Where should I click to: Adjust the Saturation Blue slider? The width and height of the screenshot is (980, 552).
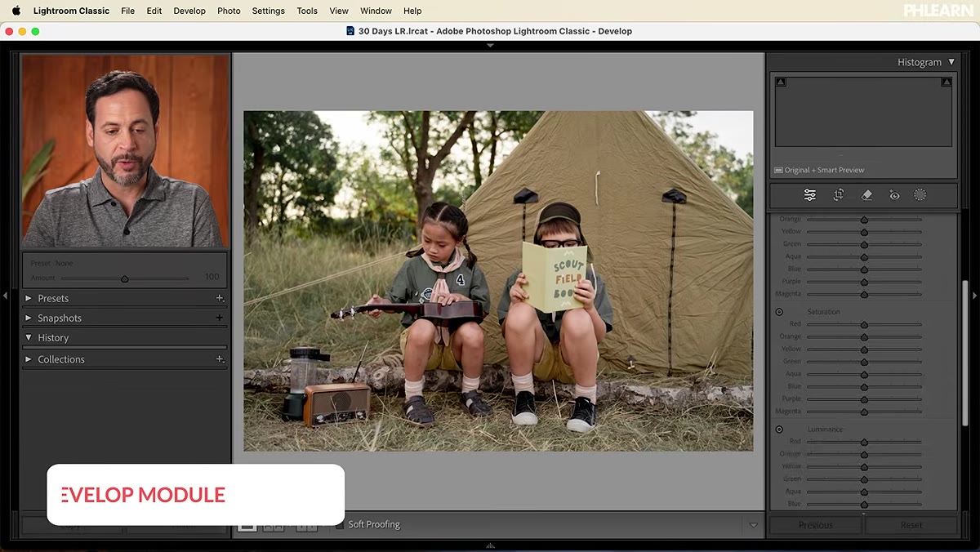(x=864, y=387)
